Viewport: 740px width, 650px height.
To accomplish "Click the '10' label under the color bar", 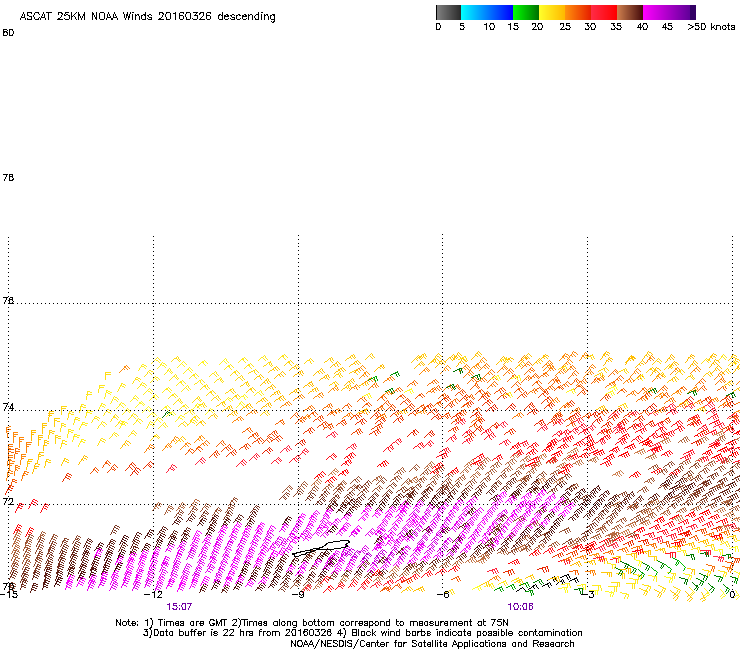I will [489, 27].
